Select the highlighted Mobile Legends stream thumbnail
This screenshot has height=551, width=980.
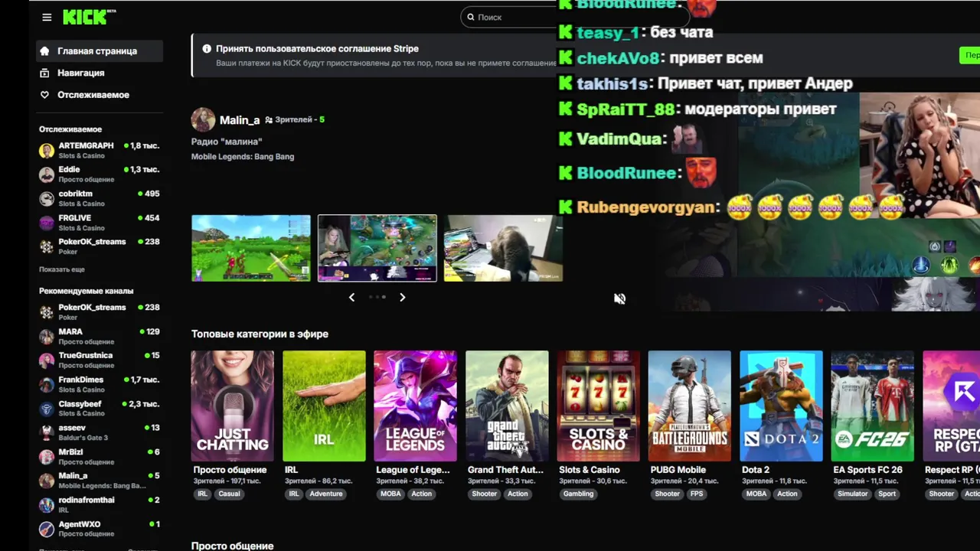[x=377, y=248]
